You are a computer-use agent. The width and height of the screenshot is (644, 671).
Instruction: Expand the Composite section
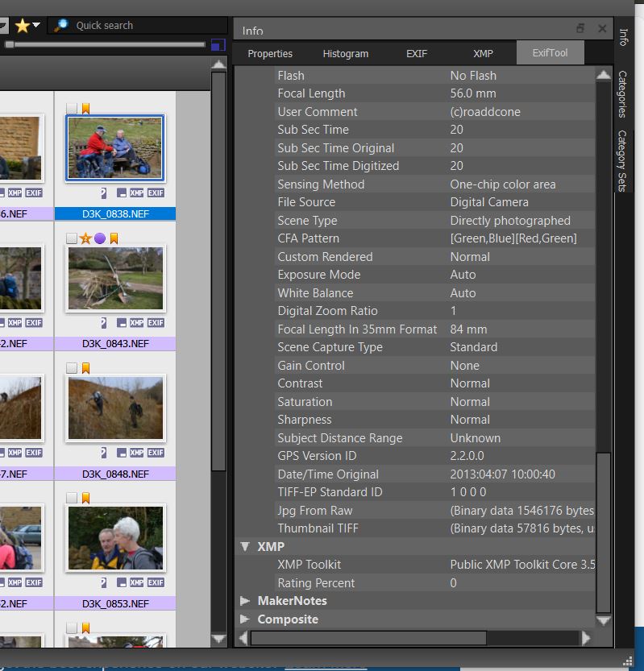245,619
